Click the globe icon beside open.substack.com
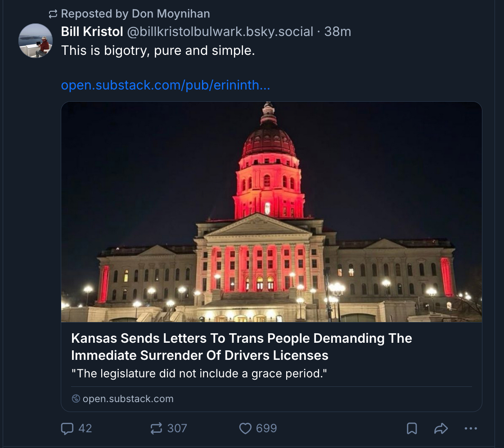 [76, 399]
